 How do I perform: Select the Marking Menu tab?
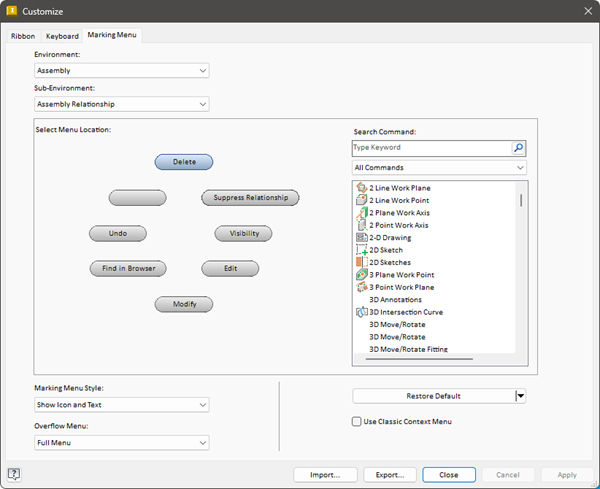[x=112, y=35]
